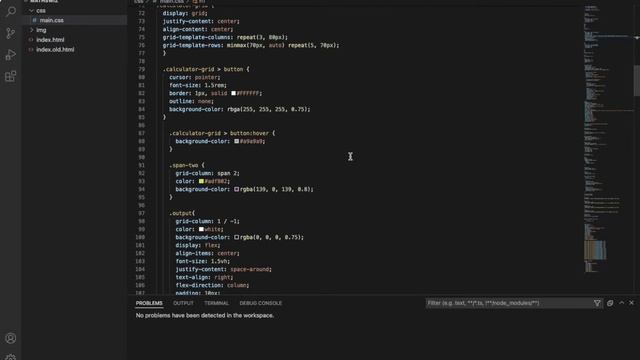Click the collapse all icon in Problems panel

pos(610,303)
